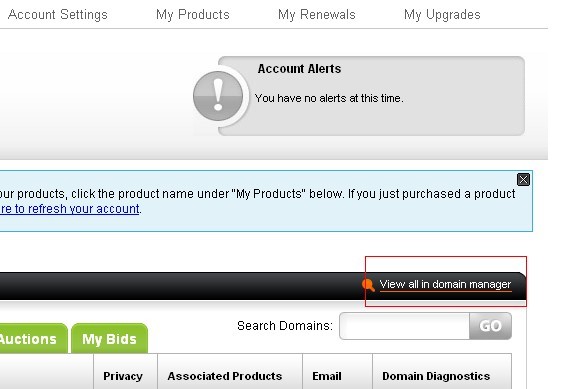Select the My Bids tab
572x389 pixels.
point(109,339)
